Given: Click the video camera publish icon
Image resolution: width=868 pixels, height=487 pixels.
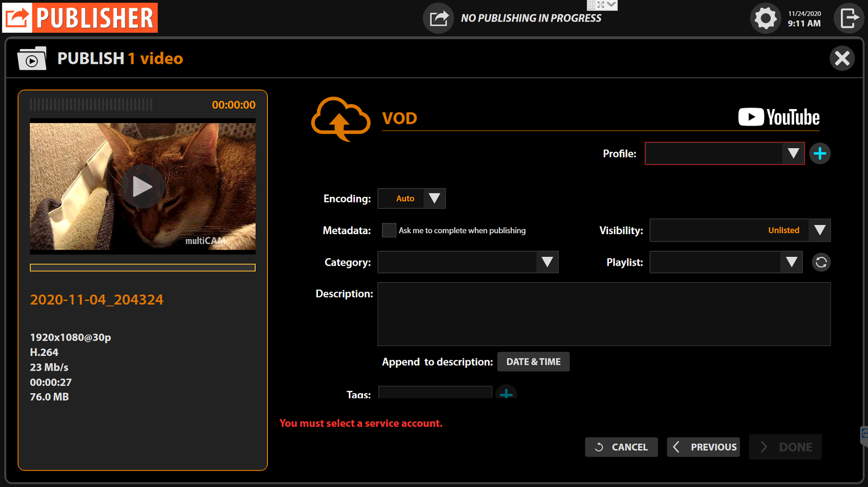Looking at the screenshot, I should 32,58.
